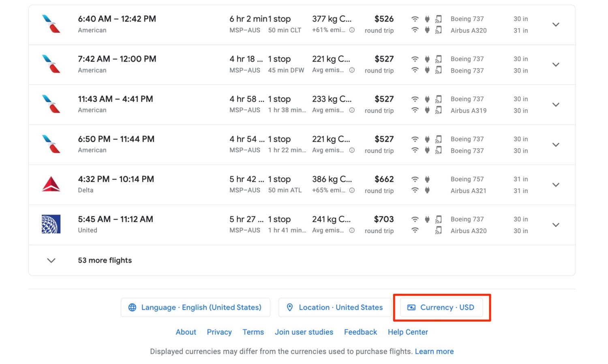Click the globe icon in Language button
Image resolution: width=608 pixels, height=364 pixels.
tap(132, 308)
